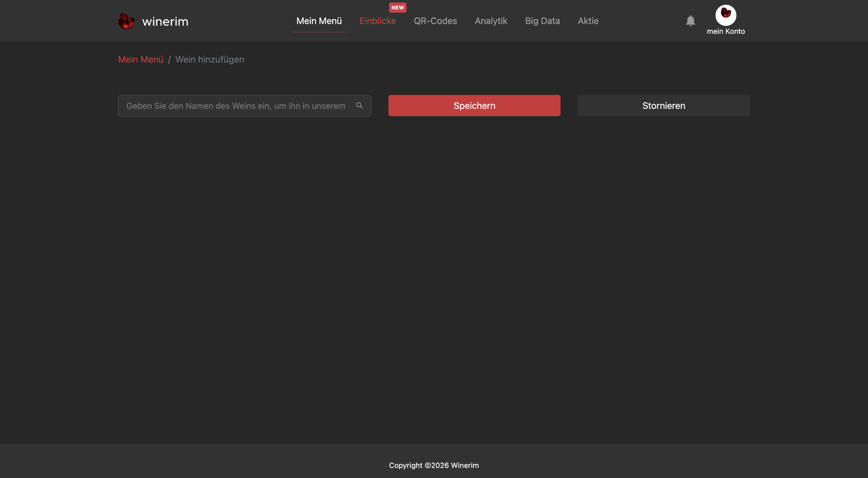Open the Einblicke navigation item
Screen dimensions: 868x478
tap(378, 21)
